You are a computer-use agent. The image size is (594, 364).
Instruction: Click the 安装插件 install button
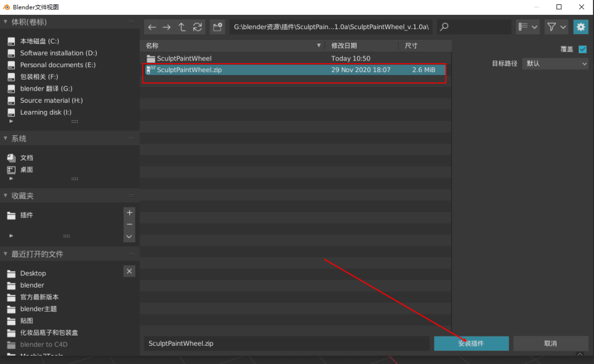tap(471, 344)
